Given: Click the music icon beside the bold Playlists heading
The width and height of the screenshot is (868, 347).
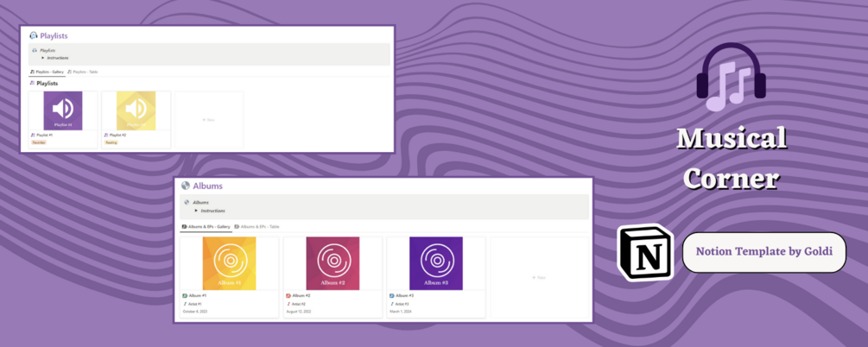Looking at the screenshot, I should 32,84.
